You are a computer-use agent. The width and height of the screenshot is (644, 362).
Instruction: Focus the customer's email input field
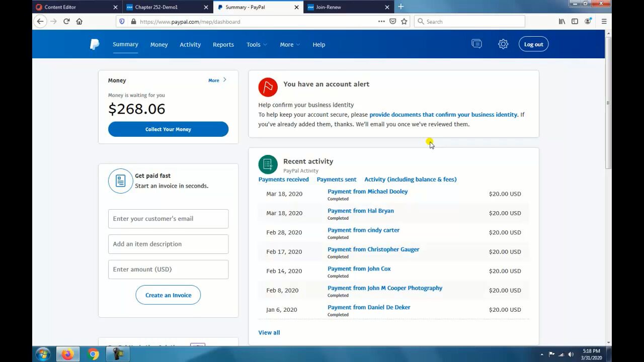168,219
